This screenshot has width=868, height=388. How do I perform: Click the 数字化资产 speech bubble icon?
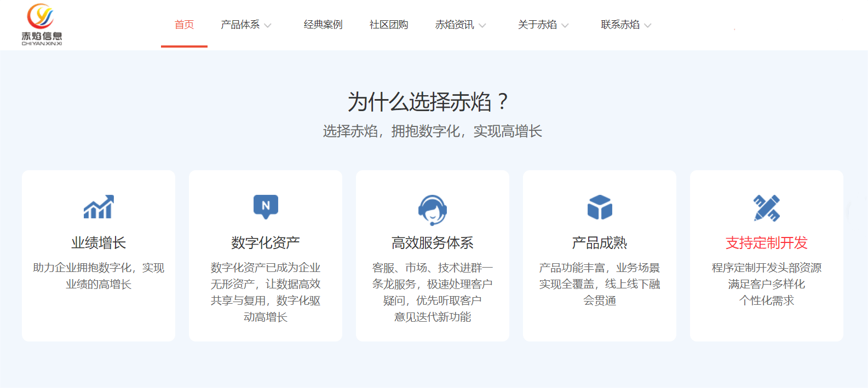[x=266, y=207]
